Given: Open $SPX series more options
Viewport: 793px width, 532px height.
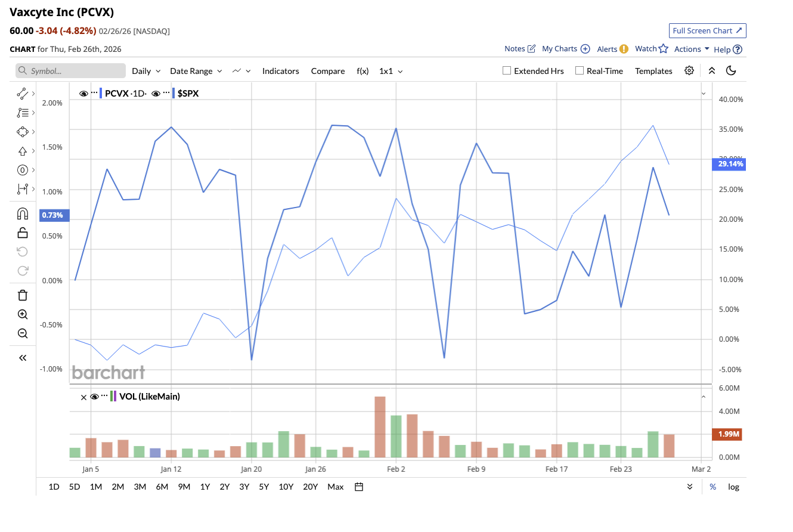Looking at the screenshot, I should click(x=166, y=93).
